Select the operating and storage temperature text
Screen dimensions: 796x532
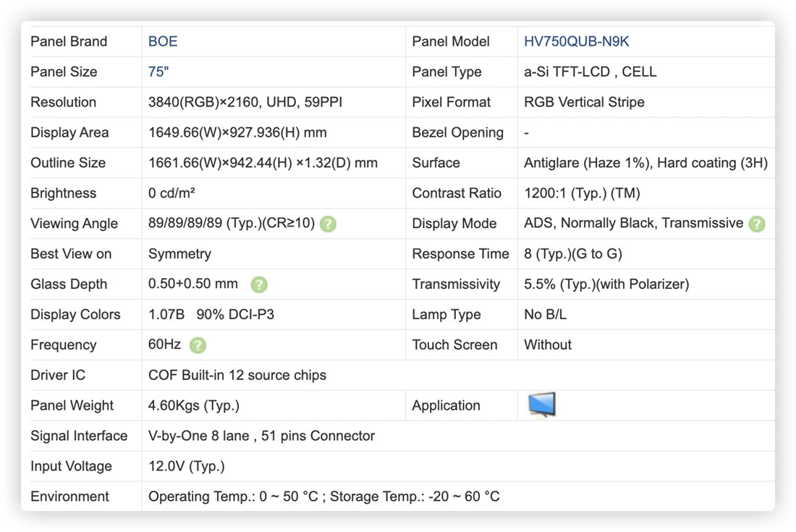[324, 497]
